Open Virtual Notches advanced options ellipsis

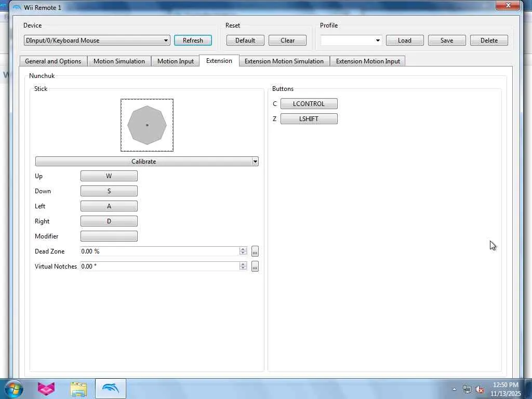[x=255, y=267]
